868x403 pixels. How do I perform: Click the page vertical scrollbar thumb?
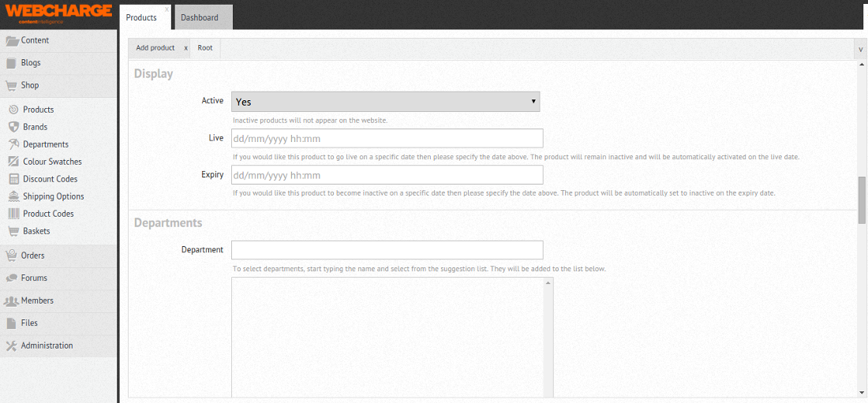point(862,200)
